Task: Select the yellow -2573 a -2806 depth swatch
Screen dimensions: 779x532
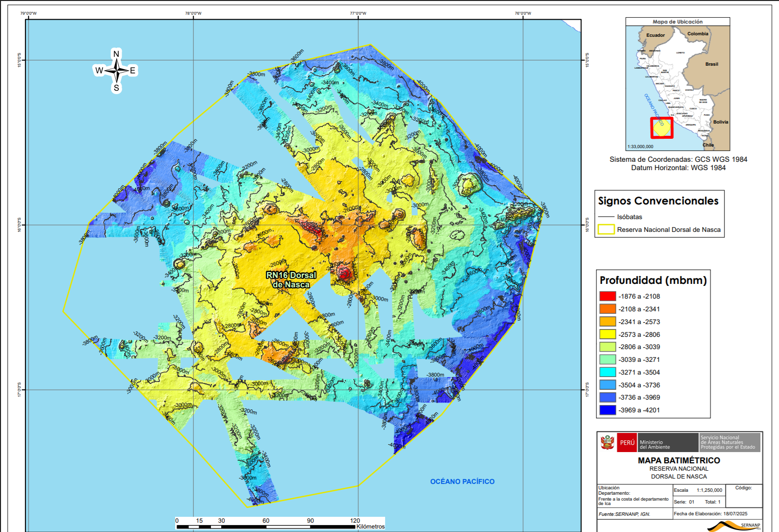Action: [x=607, y=334]
